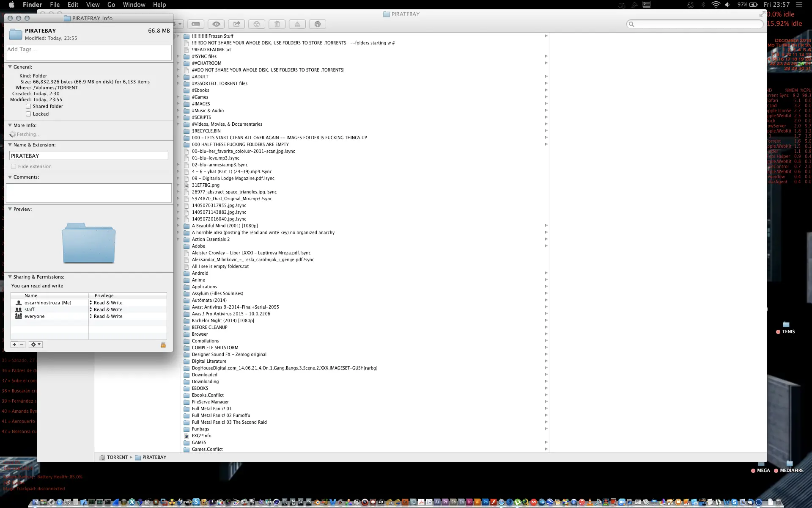Click the Burn disc toolbar icon
Image resolution: width=812 pixels, height=508 pixels.
tap(257, 24)
